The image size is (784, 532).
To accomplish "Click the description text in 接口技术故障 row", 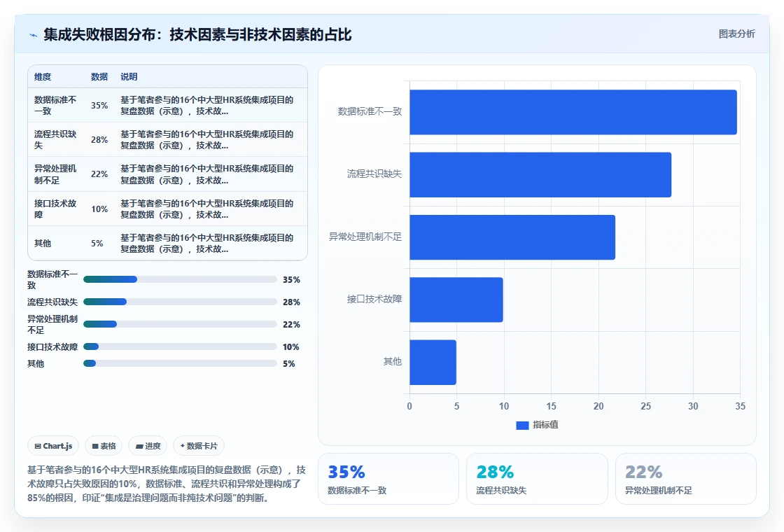I will point(207,209).
